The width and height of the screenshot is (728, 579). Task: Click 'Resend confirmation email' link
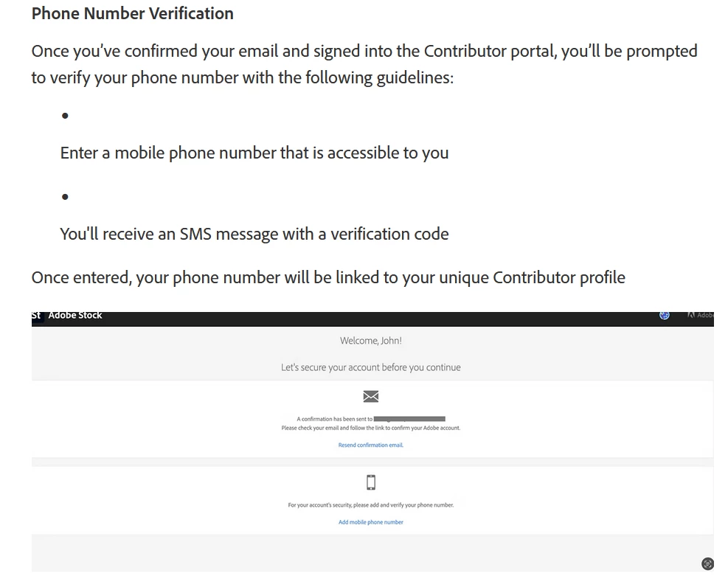click(x=370, y=445)
